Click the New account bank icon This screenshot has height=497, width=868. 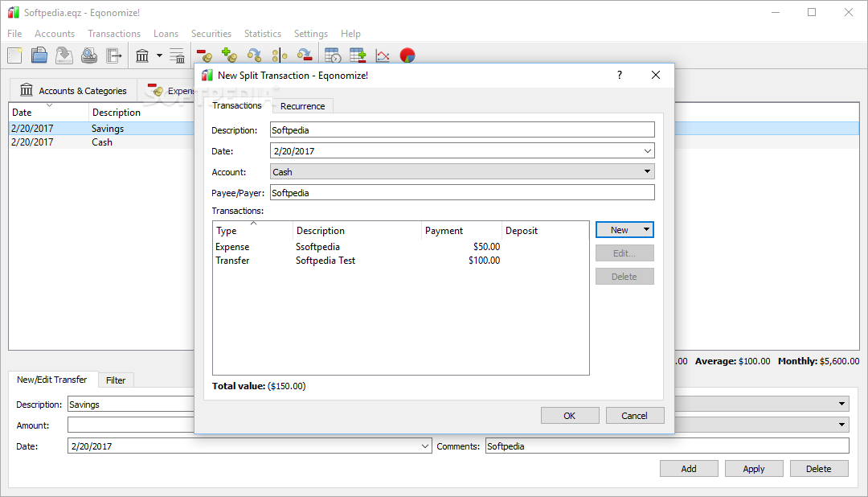142,55
